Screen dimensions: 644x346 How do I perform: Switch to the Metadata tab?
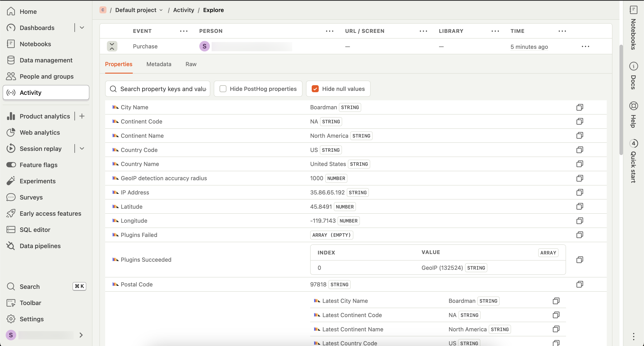pyautogui.click(x=159, y=64)
